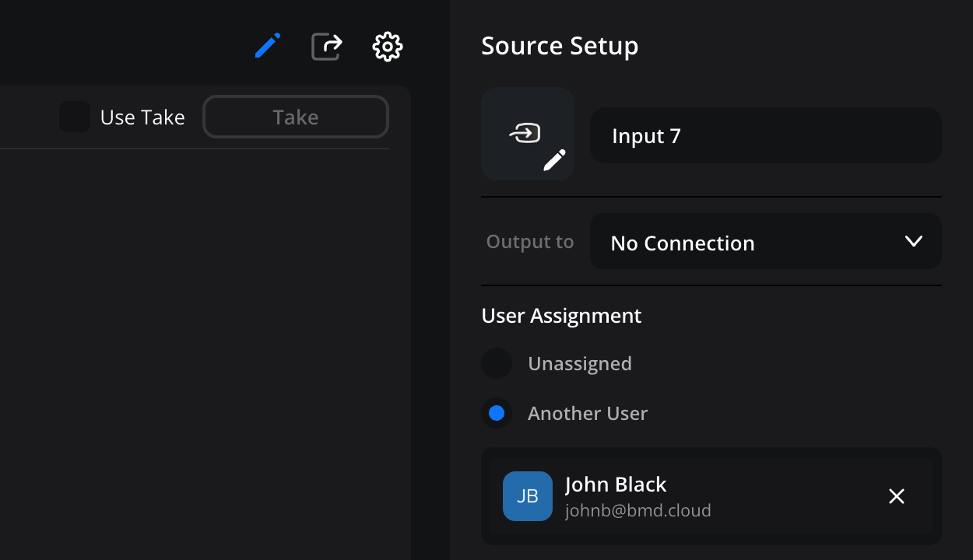
Task: Click the User Assignment heading
Action: click(561, 316)
